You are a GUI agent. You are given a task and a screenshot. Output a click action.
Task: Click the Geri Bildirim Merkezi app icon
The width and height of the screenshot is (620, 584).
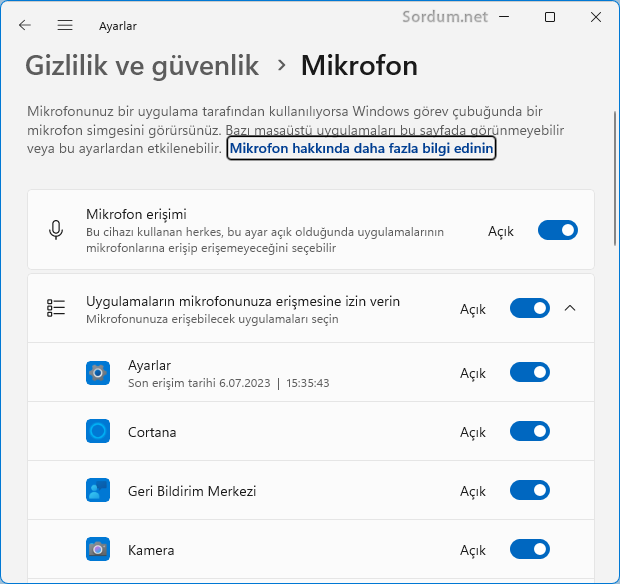[98, 490]
